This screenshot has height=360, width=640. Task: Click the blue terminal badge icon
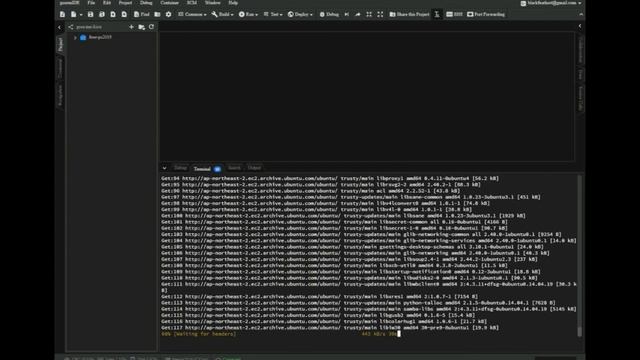point(218,169)
